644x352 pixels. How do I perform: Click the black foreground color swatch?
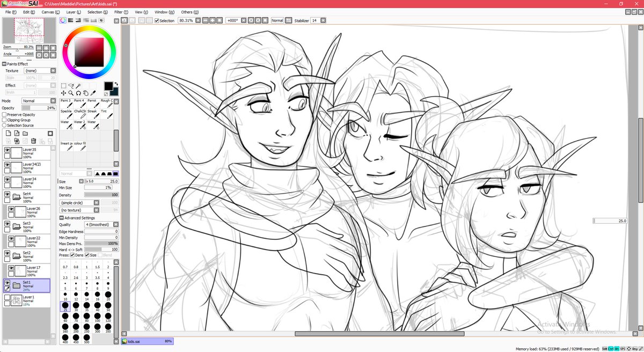(108, 86)
